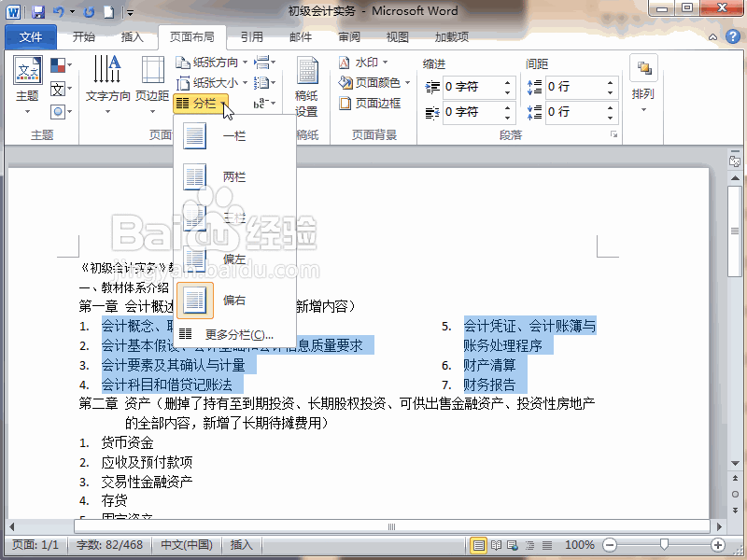Select Right (偏右) column option
The height and width of the screenshot is (560, 747).
pos(234,300)
